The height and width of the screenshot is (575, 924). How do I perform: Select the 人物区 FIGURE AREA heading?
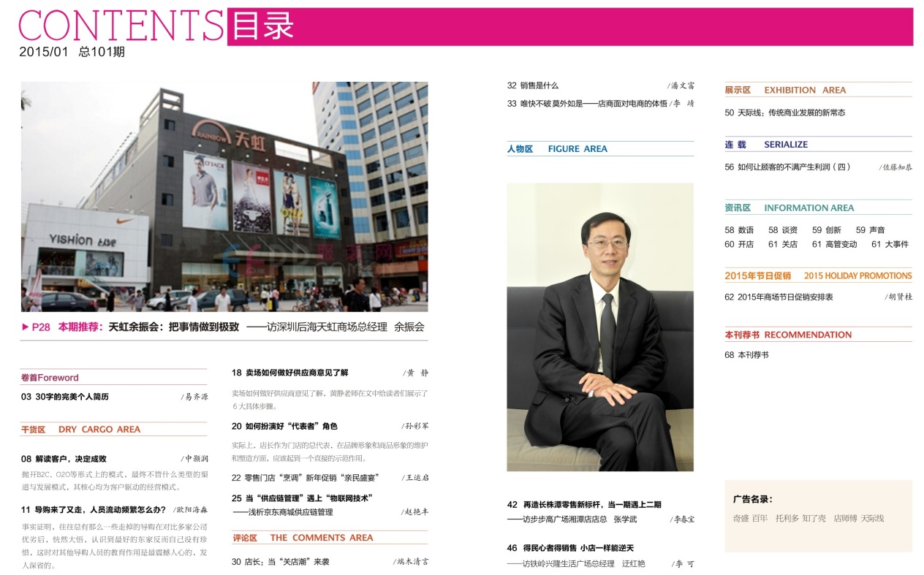tap(557, 149)
